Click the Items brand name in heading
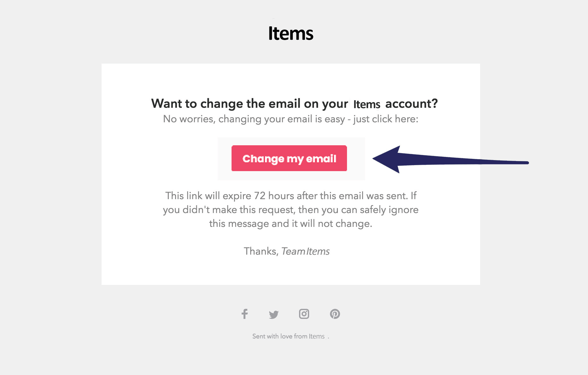The image size is (588, 375). (367, 104)
